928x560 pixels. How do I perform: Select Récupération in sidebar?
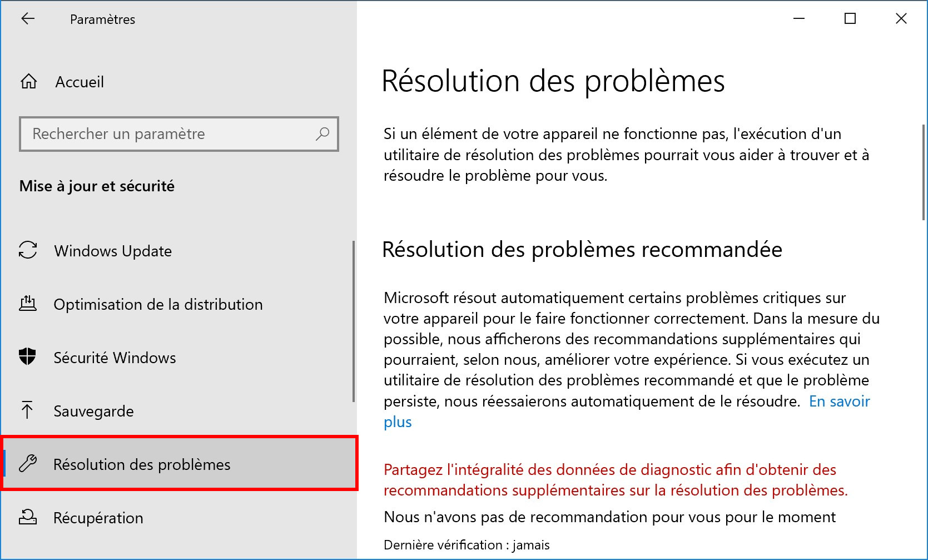click(177, 518)
